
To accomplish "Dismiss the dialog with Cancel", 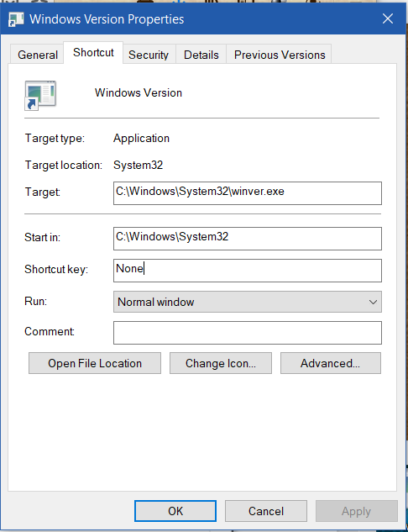I will coord(266,511).
